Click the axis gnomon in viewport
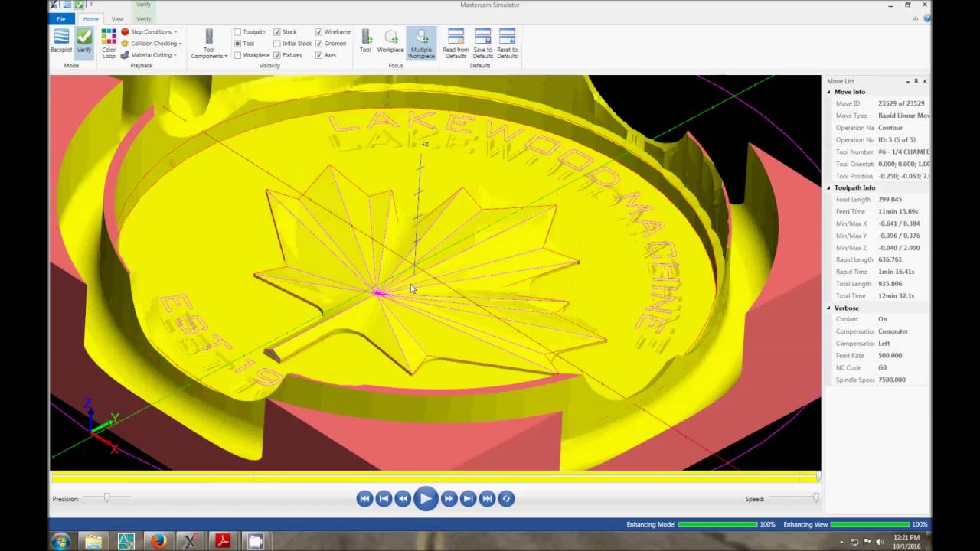 click(100, 425)
